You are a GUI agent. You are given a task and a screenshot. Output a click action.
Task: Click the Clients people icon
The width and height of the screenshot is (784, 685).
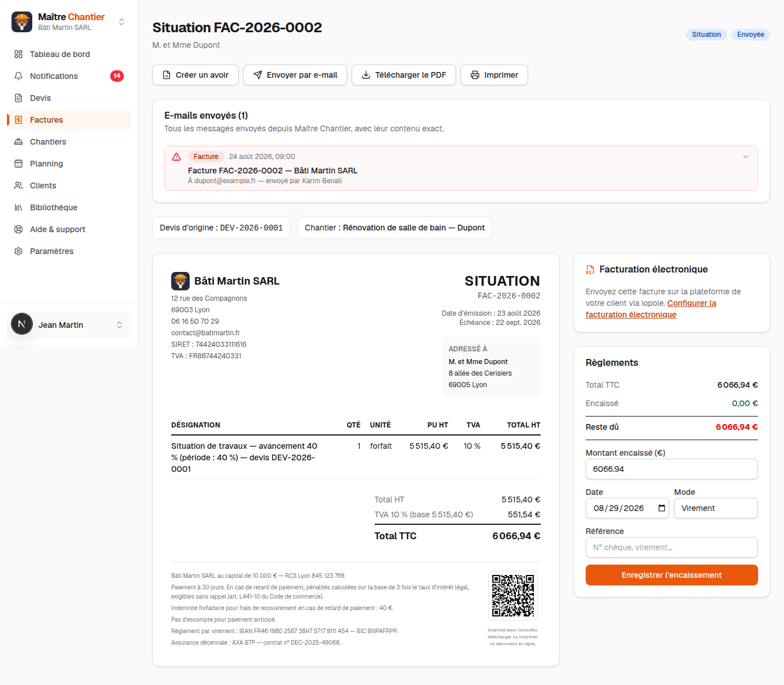(x=18, y=186)
